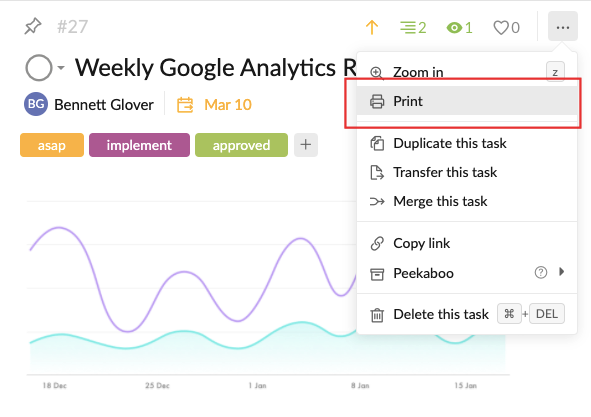Image resolution: width=591 pixels, height=417 pixels.
Task: Select the purple implement tag
Action: [139, 145]
